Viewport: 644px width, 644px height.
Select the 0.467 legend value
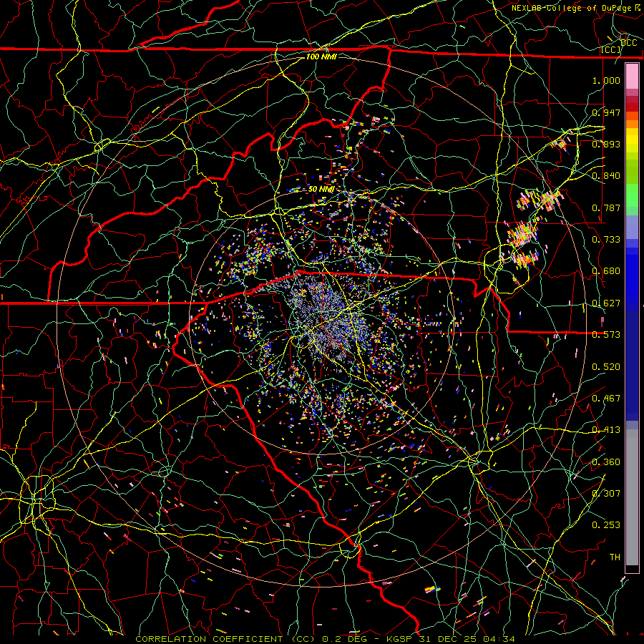(606, 399)
